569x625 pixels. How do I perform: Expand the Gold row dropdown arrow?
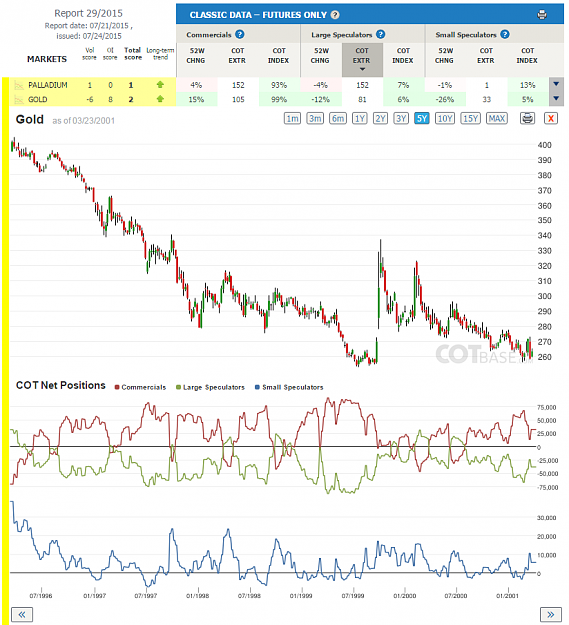click(556, 99)
